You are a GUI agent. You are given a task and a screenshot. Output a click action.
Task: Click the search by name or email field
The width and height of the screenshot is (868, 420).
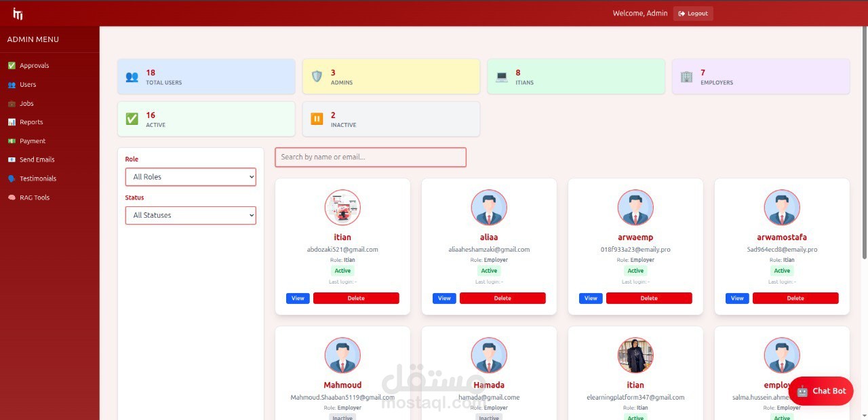pos(370,157)
